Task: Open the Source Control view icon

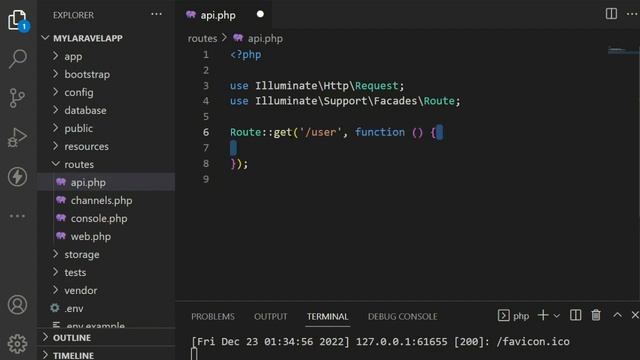Action: pos(17,98)
